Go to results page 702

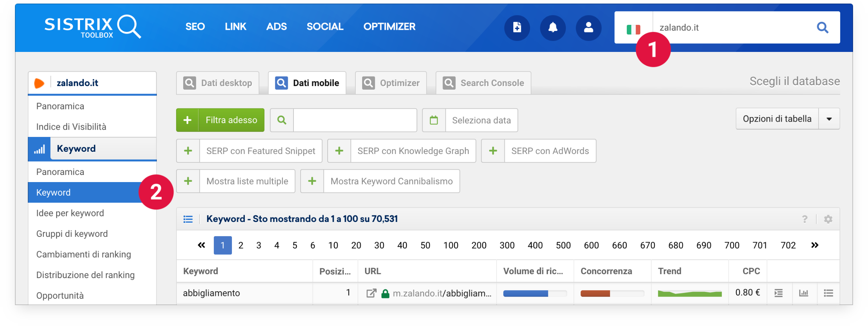[788, 245]
